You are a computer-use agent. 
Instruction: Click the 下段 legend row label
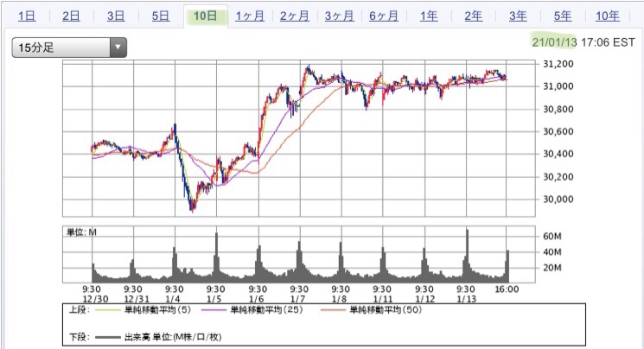point(79,338)
